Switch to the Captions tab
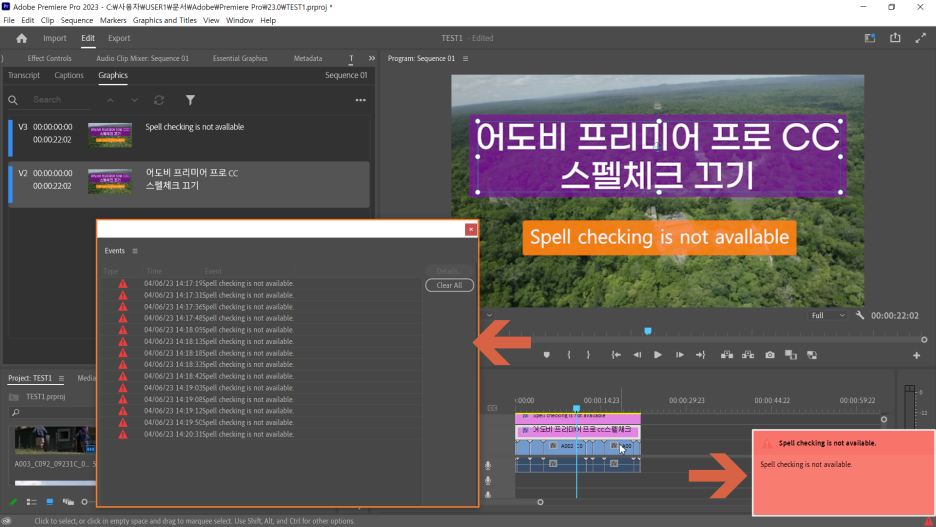 (69, 75)
